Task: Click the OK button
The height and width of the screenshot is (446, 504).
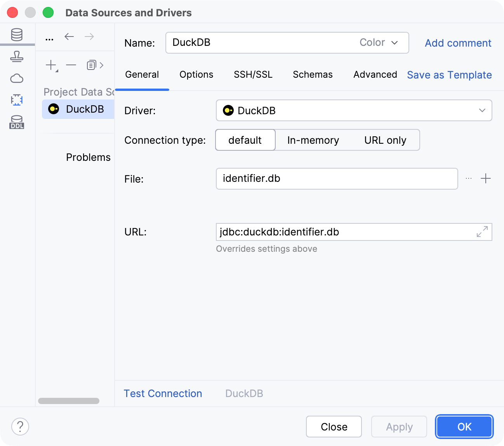Action: (x=464, y=427)
